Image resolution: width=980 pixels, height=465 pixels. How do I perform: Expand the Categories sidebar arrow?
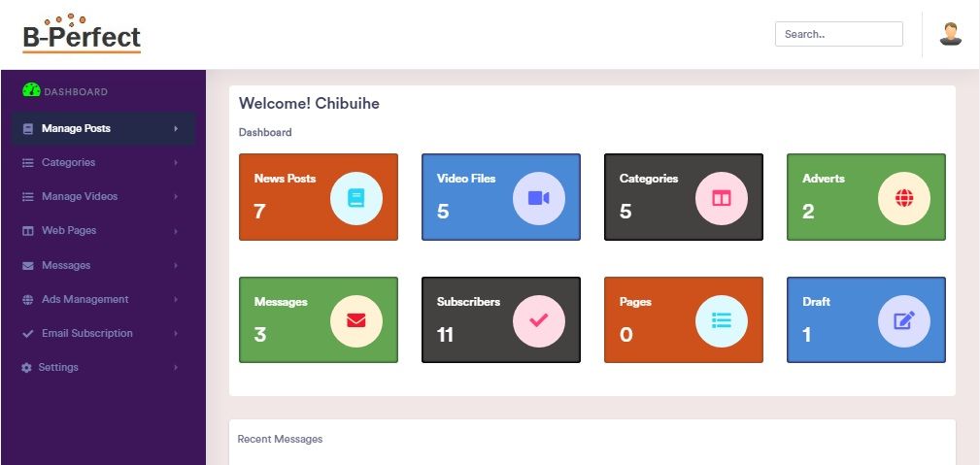coord(176,162)
